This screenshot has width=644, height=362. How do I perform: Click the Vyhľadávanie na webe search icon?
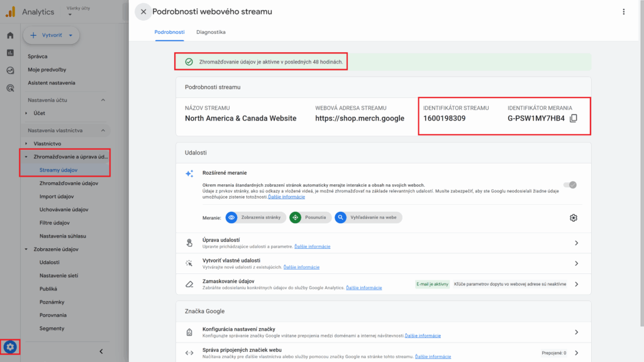(x=340, y=217)
